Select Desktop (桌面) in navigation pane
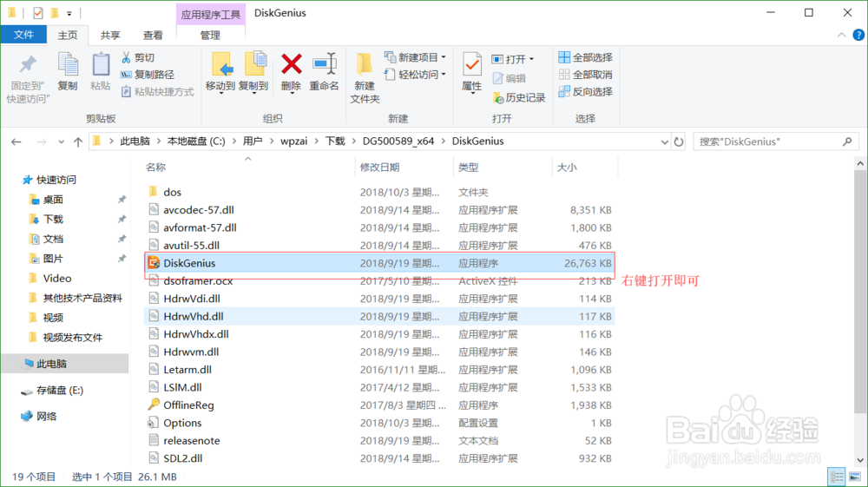Screen dimensions: 868x487 click(x=53, y=200)
